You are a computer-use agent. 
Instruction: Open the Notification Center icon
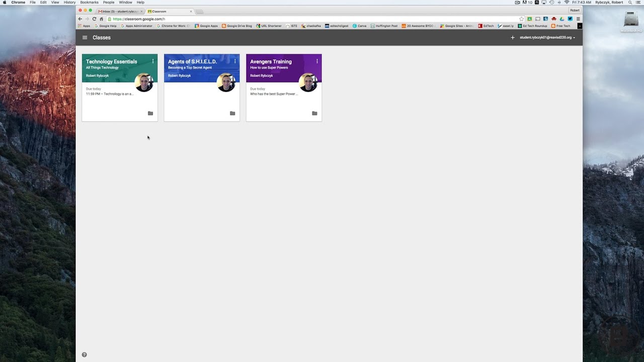click(x=638, y=3)
